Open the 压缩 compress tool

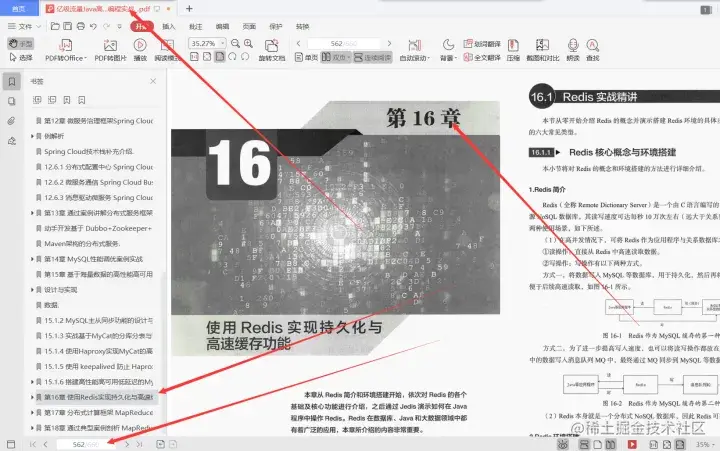coord(513,50)
